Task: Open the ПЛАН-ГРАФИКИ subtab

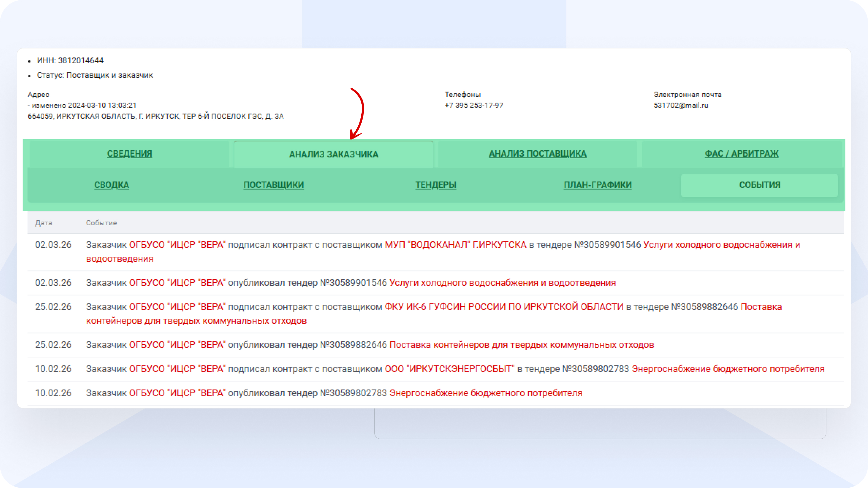Action: click(x=597, y=185)
